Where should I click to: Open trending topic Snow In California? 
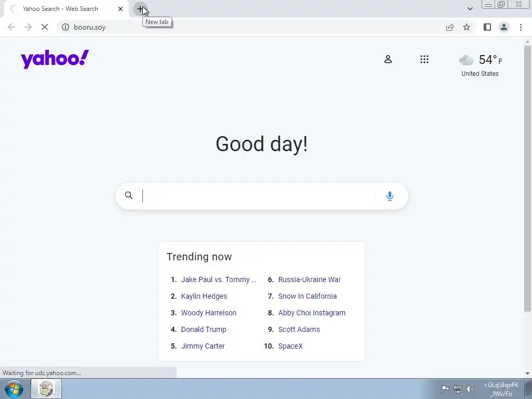coord(308,296)
